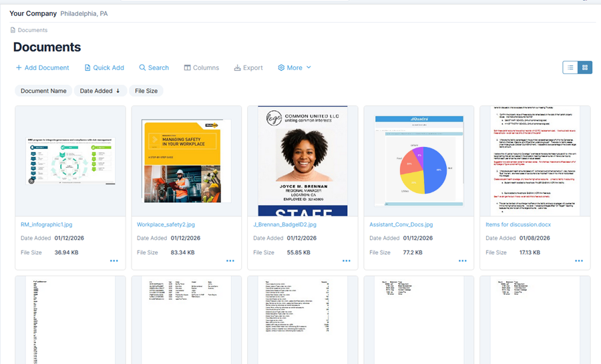
Task: Open options menu for J_Brennan_BadgeID2.jpg
Action: (x=346, y=260)
